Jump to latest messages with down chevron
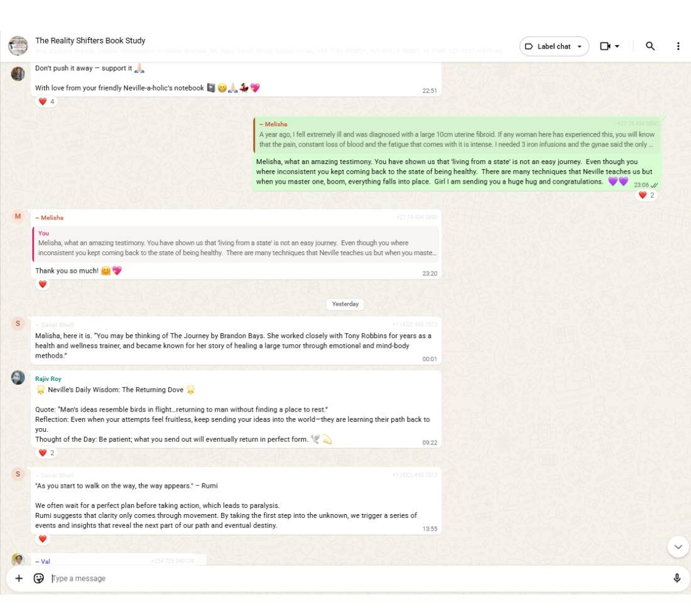The image size is (691, 616). 678,547
